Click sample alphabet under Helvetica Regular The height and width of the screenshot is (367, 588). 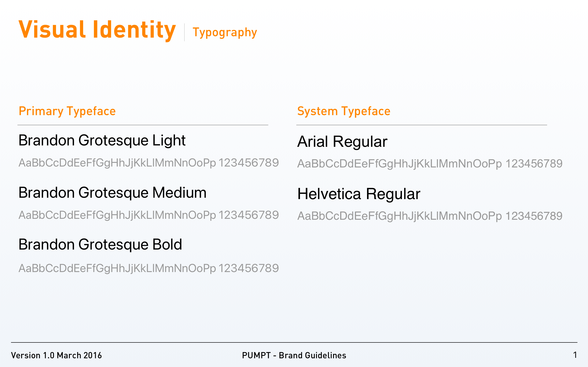pos(430,216)
